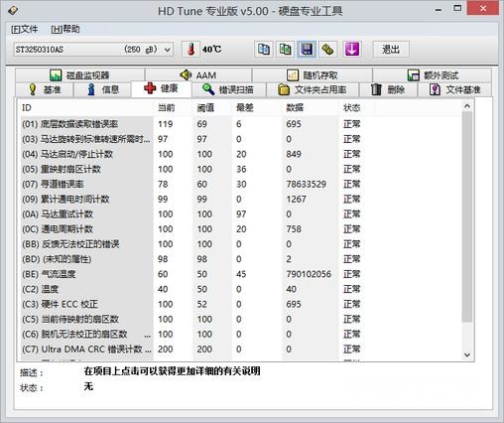Switch to the 信息 tab
Image resolution: width=504 pixels, height=423 pixels.
click(102, 89)
